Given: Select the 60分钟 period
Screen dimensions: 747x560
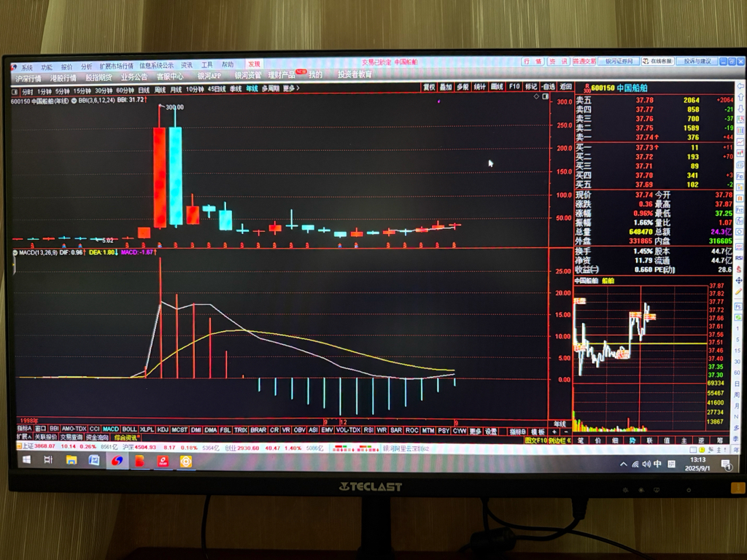Looking at the screenshot, I should point(125,90).
